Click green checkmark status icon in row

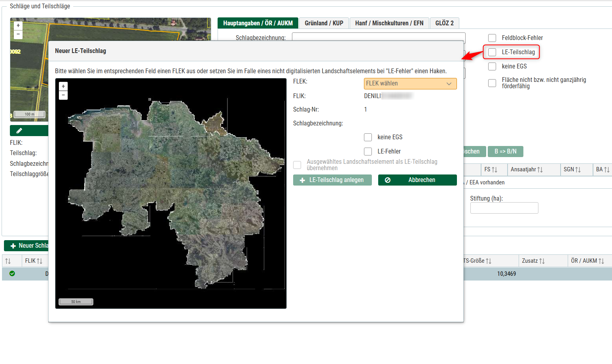pos(12,273)
